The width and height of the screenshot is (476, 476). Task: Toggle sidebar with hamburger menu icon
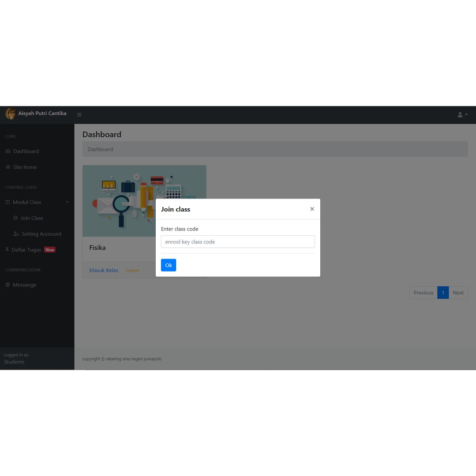pyautogui.click(x=79, y=115)
